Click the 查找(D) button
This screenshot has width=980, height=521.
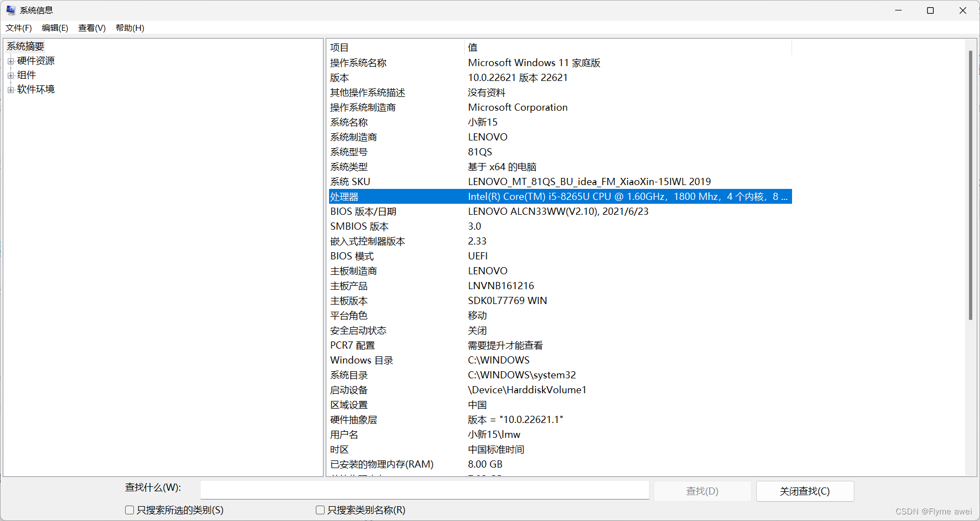pos(702,491)
